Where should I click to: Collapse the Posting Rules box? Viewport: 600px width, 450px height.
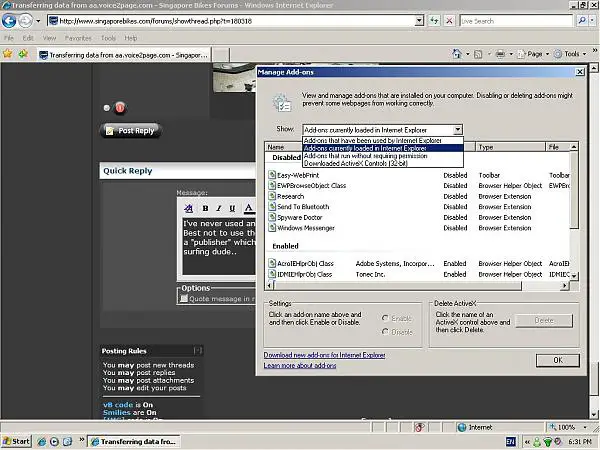[198, 351]
